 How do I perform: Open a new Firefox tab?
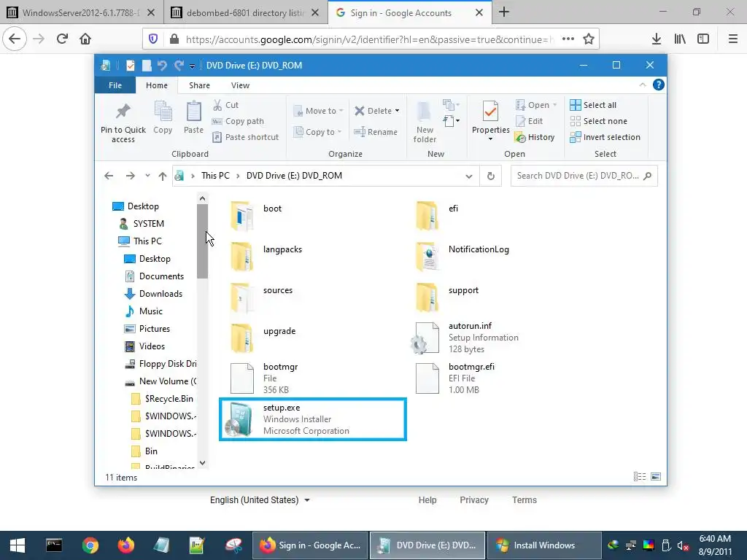point(504,12)
